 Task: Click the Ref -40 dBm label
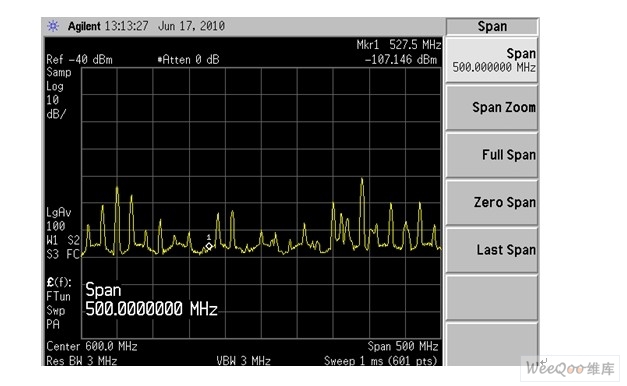(79, 60)
